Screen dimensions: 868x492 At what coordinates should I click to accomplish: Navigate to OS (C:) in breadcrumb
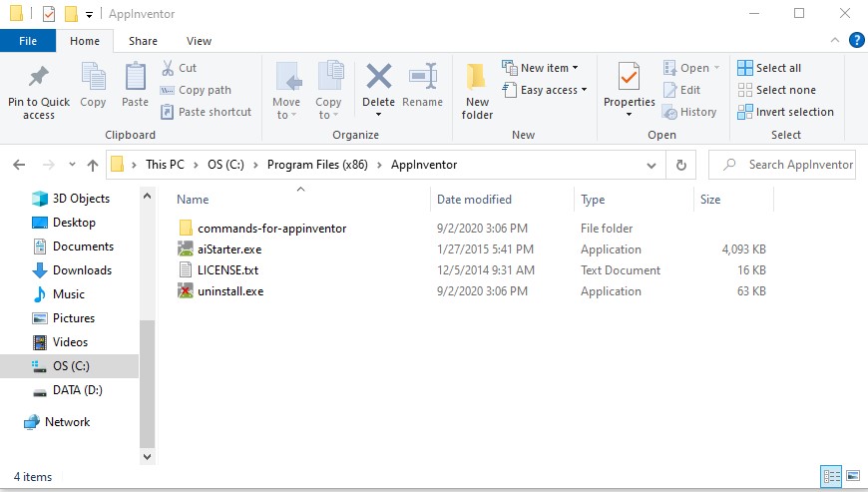tap(225, 165)
